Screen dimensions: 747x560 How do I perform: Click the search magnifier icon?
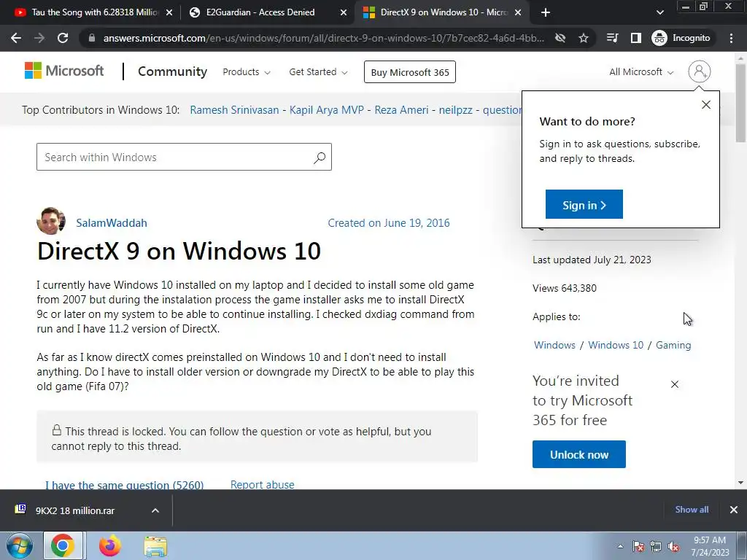click(x=320, y=157)
